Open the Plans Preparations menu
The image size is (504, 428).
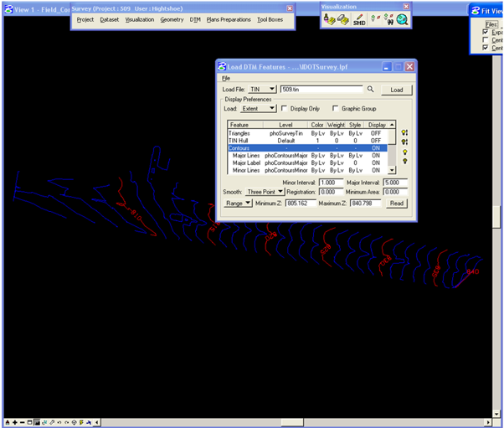[229, 19]
